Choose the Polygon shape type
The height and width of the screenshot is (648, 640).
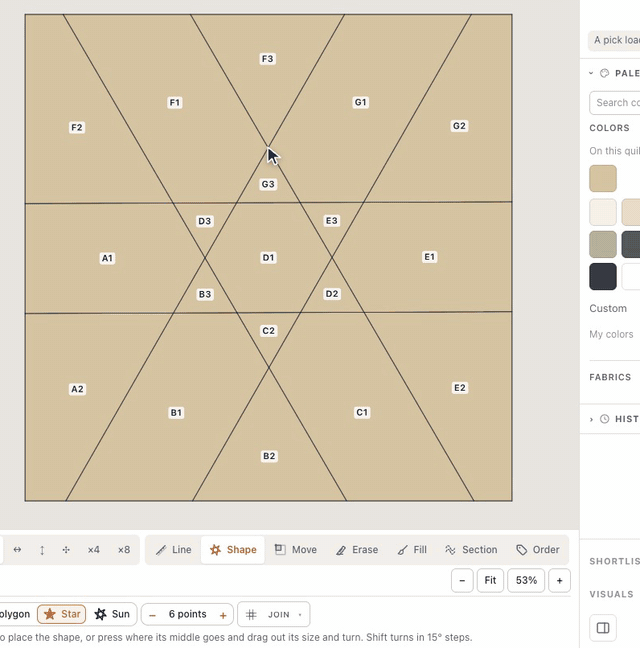pos(15,614)
